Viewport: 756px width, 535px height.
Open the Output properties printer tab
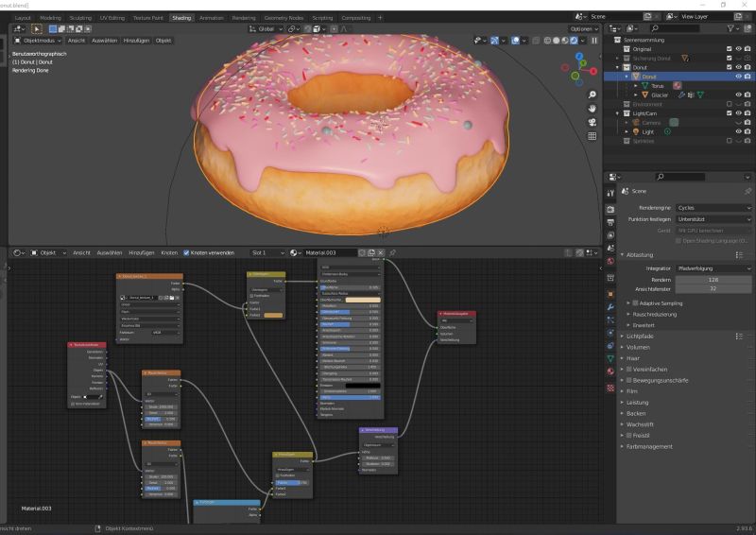tap(610, 222)
